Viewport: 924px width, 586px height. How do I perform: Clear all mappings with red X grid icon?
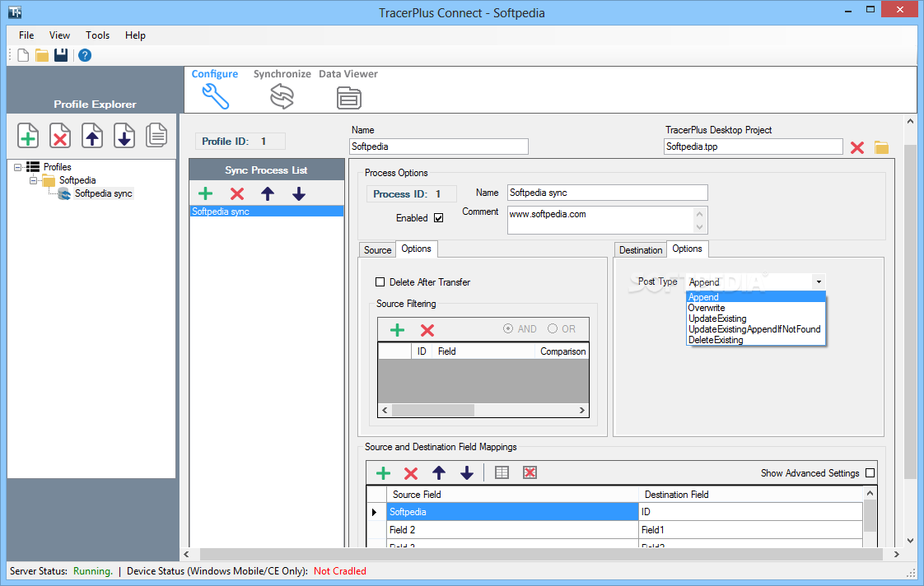click(x=530, y=472)
